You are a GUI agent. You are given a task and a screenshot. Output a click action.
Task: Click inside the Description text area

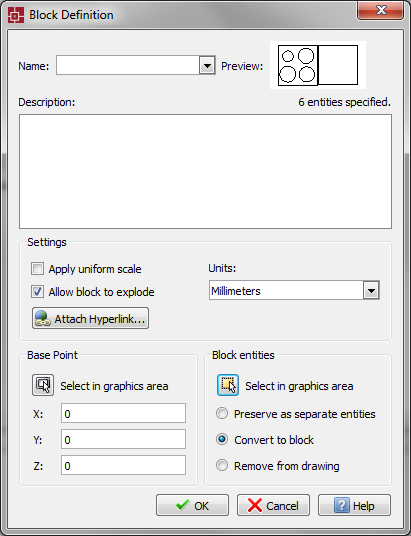(x=206, y=172)
